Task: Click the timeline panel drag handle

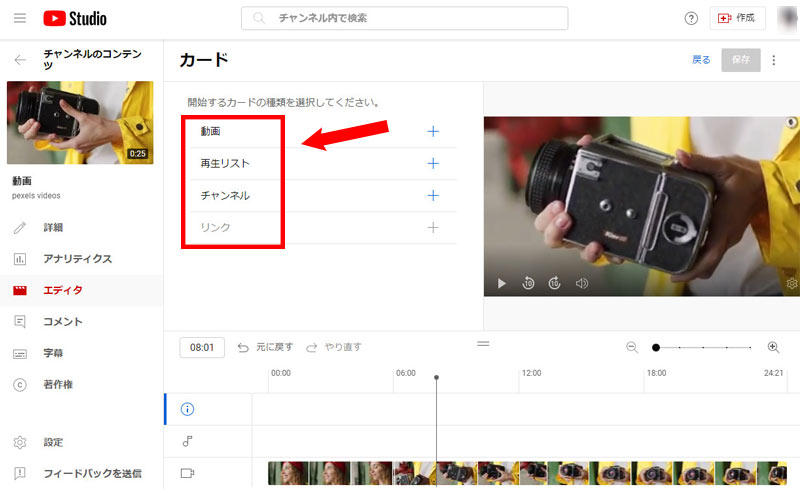Action: [x=483, y=344]
